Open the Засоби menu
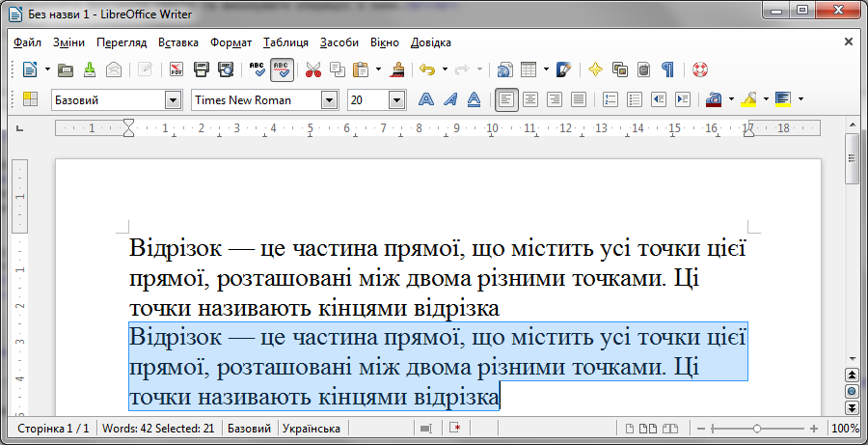Screen dimensions: 868x445 pos(339,42)
